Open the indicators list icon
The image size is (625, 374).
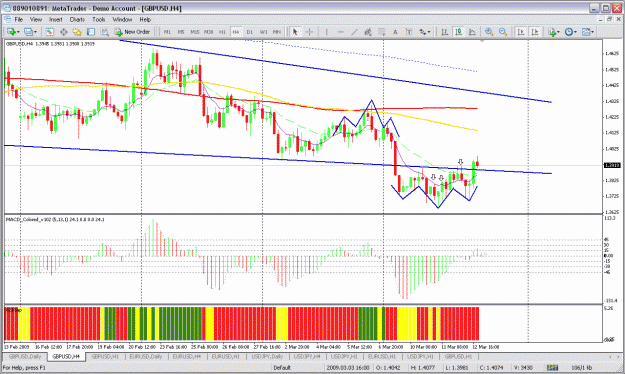coord(552,32)
